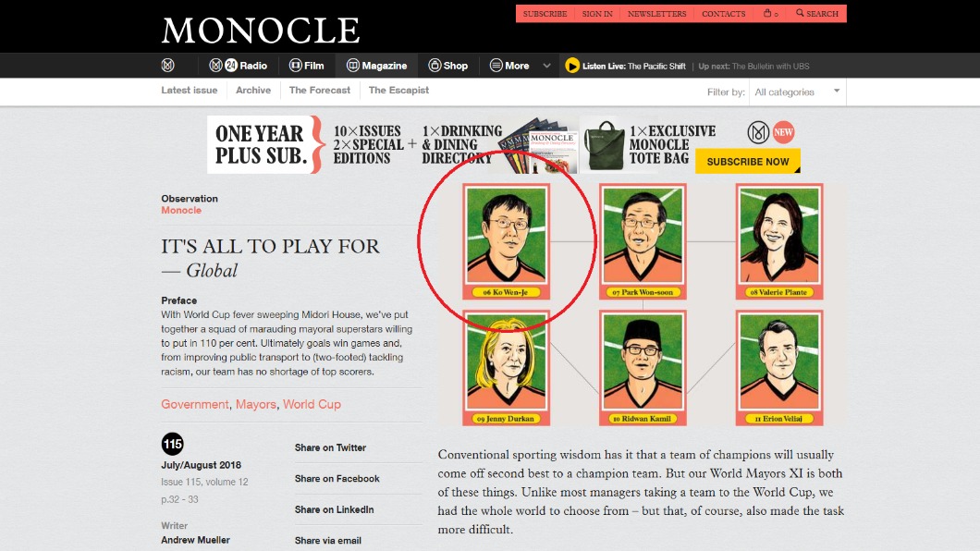The image size is (980, 551).
Task: Click Share on Twitter
Action: pyautogui.click(x=330, y=447)
